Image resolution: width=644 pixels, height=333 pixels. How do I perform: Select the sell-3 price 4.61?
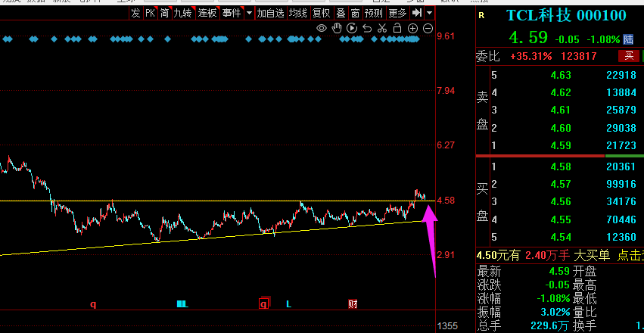(561, 110)
